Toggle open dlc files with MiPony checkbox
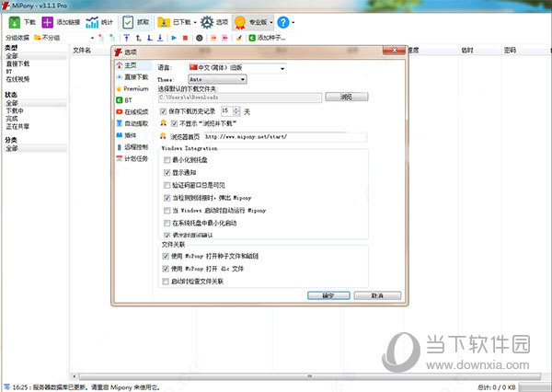 pyautogui.click(x=166, y=269)
